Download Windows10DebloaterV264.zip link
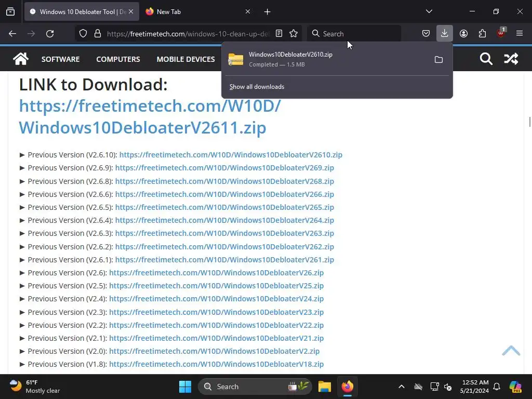 pos(224,220)
